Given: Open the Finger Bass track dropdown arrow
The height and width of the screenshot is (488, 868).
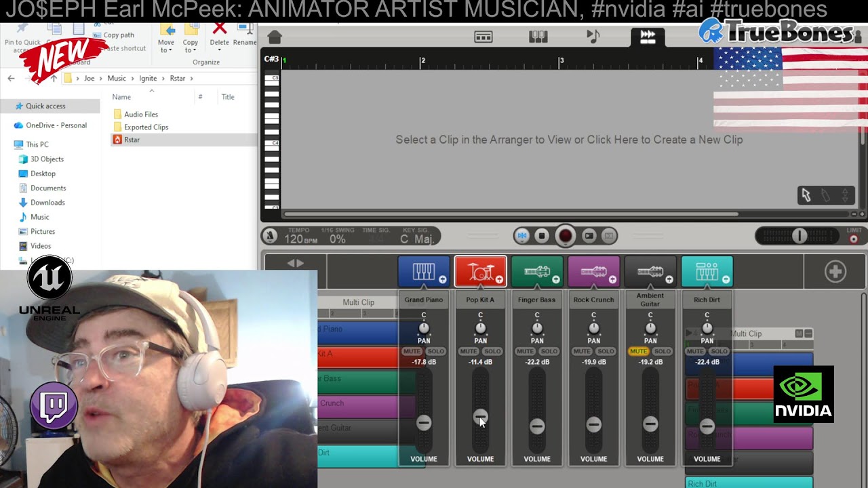Looking at the screenshot, I should tap(556, 279).
